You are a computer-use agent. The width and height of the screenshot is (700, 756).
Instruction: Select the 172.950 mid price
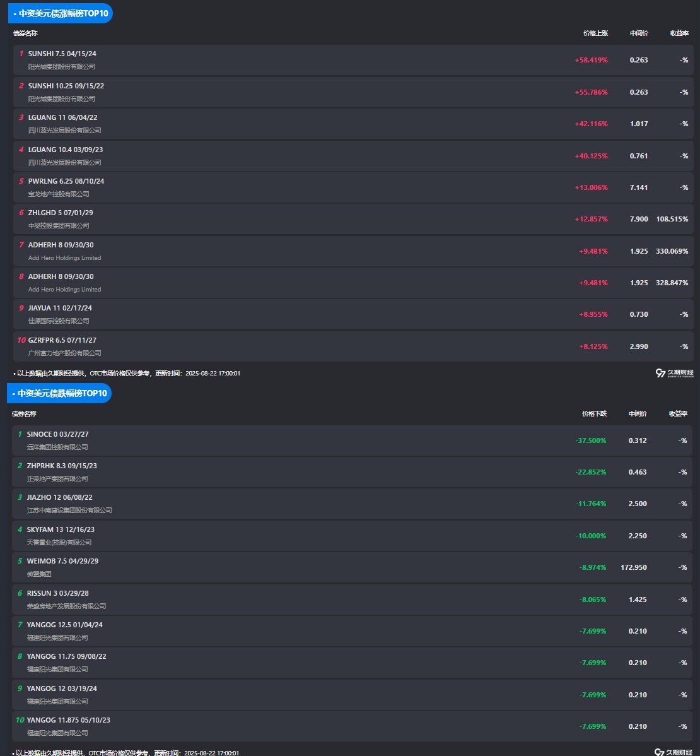click(x=634, y=567)
